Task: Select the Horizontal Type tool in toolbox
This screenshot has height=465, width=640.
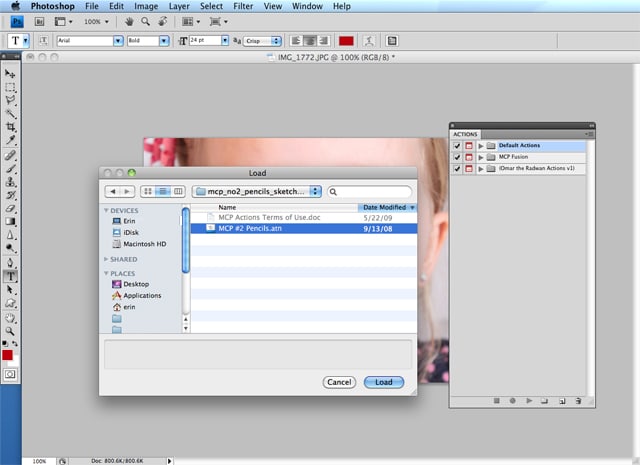Action: [10, 276]
